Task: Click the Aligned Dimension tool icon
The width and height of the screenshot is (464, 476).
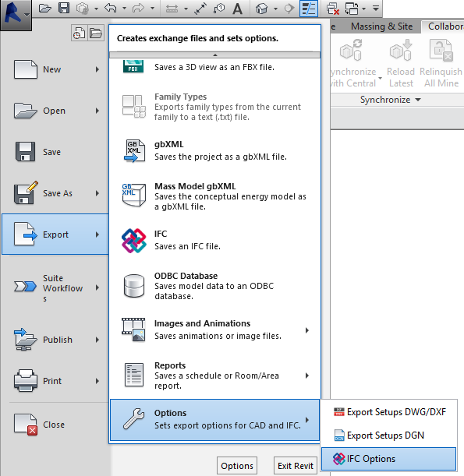Action: (200, 9)
